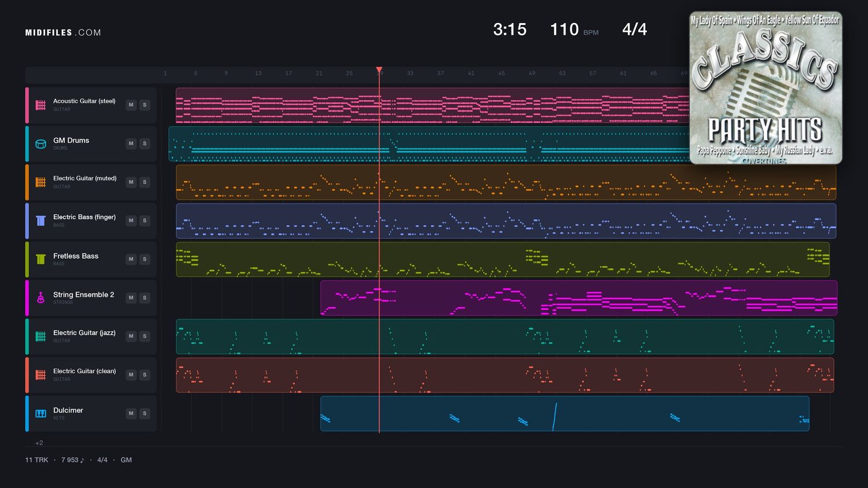
Task: Solo the Electric Guitar (clean) track
Action: click(145, 375)
